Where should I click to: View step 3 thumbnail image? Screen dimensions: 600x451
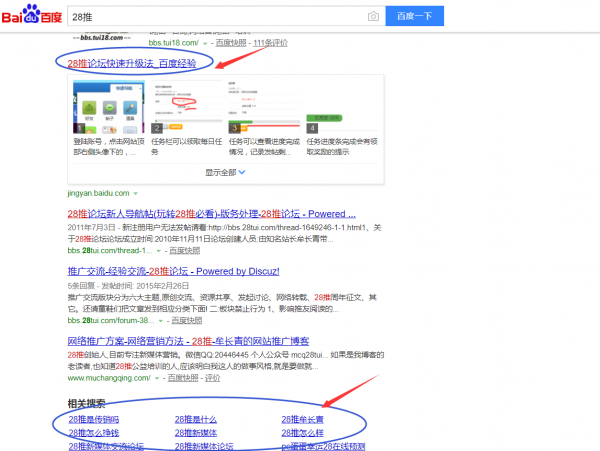(x=264, y=107)
